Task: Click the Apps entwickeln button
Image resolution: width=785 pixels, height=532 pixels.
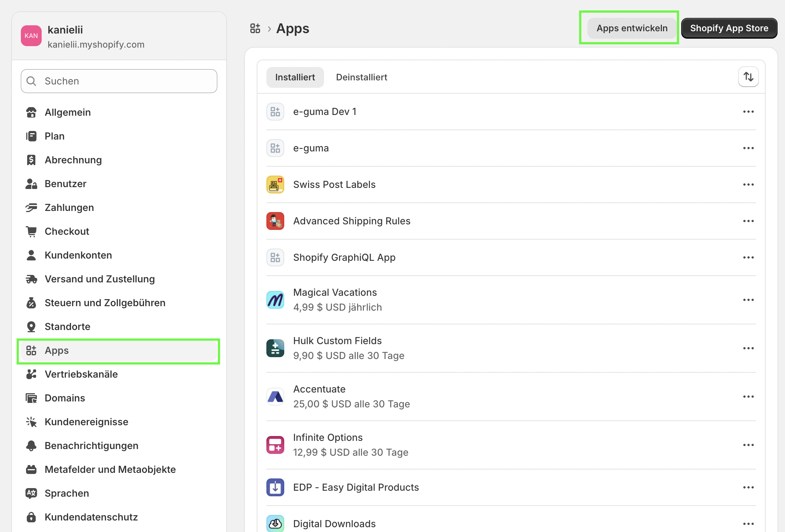Action: tap(632, 28)
